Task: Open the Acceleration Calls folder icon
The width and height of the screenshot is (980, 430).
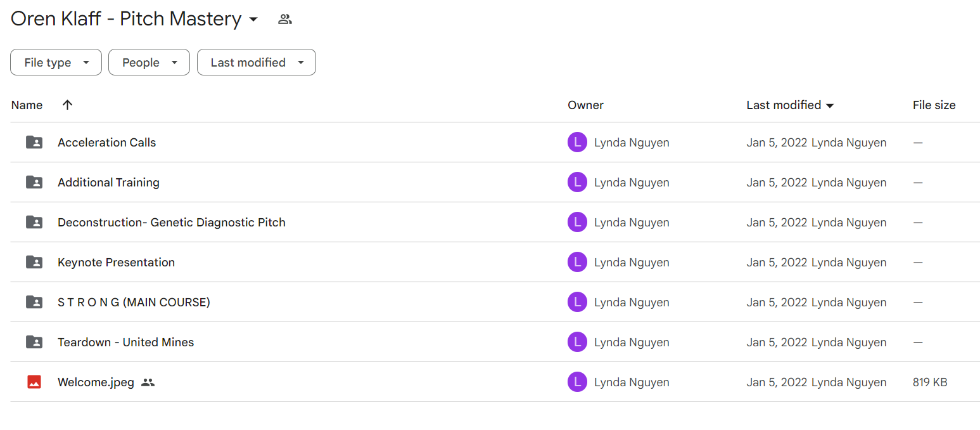Action: [x=34, y=142]
